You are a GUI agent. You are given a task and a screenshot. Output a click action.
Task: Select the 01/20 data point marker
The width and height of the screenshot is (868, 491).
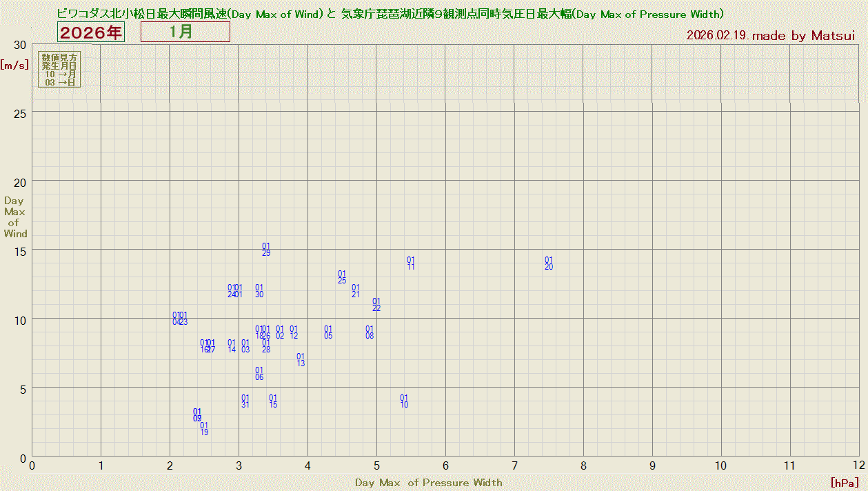click(549, 263)
